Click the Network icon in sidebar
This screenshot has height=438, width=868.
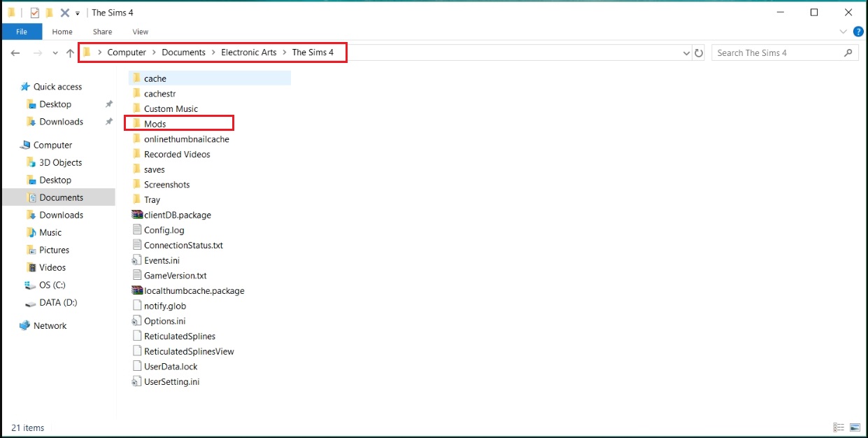[25, 325]
